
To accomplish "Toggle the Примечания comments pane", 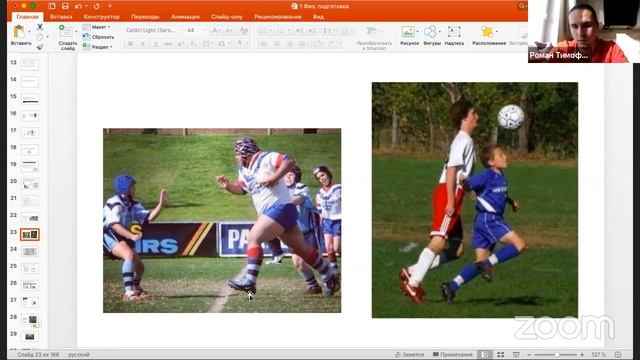I will (x=452, y=355).
